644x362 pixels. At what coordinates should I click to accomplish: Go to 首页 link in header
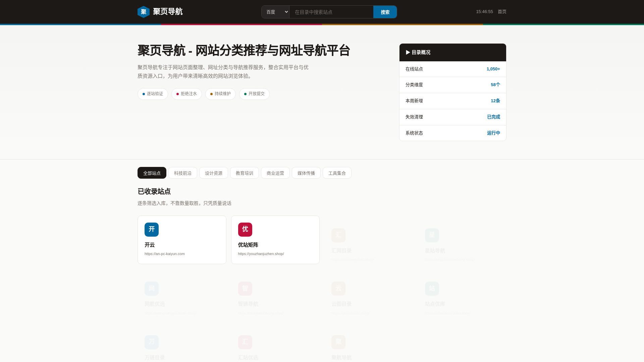pos(502,12)
